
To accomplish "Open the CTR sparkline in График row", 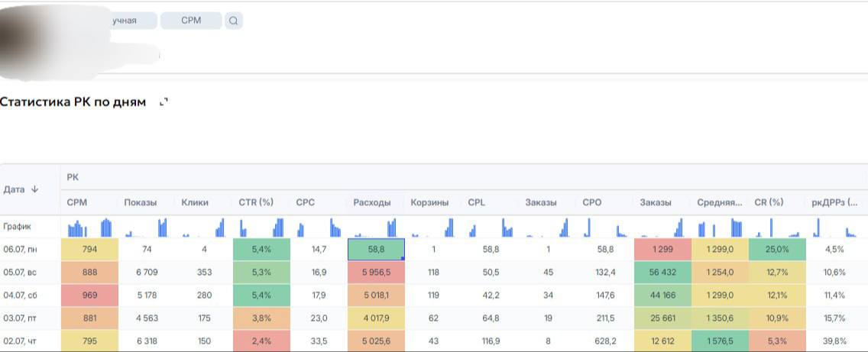I will (x=261, y=228).
